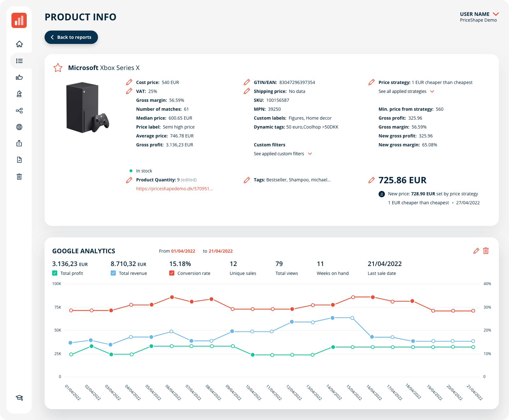Click the conversion rate point at 06/04/2022
This screenshot has height=420, width=509.
point(172,297)
